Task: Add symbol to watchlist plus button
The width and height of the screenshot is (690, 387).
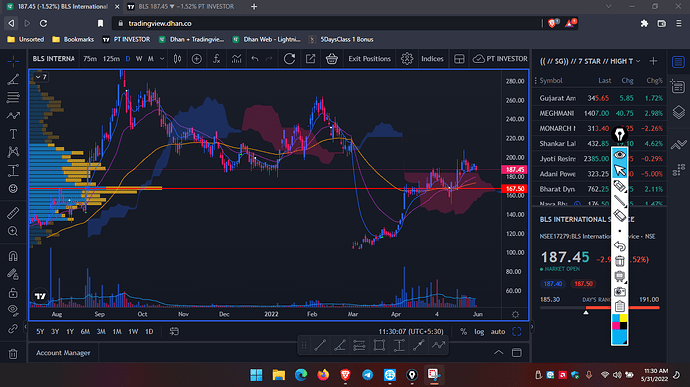Action: [653, 61]
